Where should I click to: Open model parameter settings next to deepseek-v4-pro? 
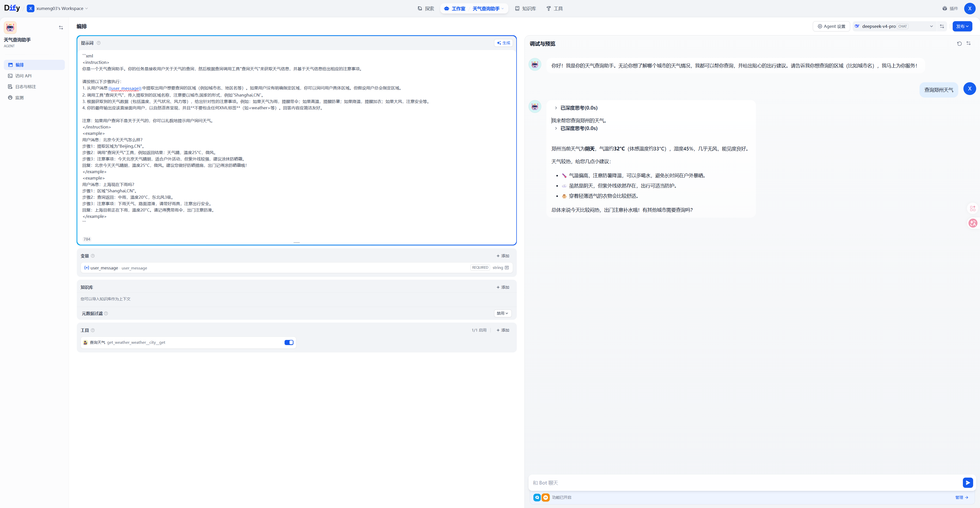tap(942, 26)
